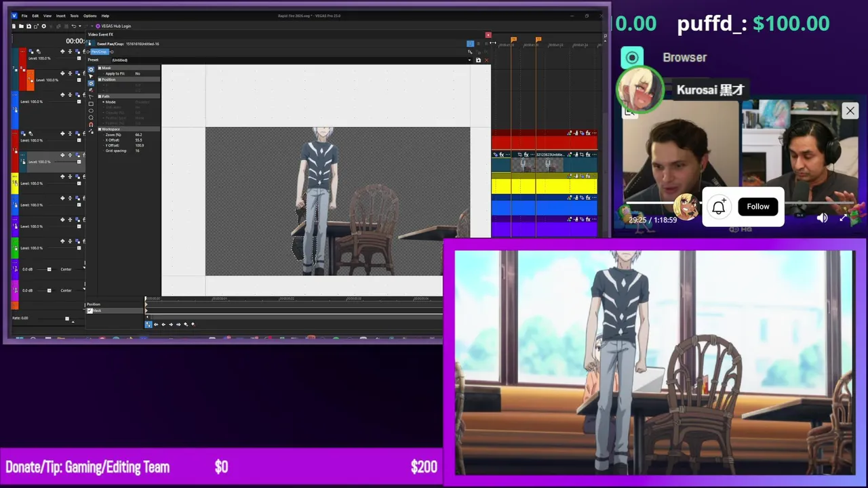Toggle the stream volume speaker icon
The image size is (868, 488).
[x=822, y=218]
